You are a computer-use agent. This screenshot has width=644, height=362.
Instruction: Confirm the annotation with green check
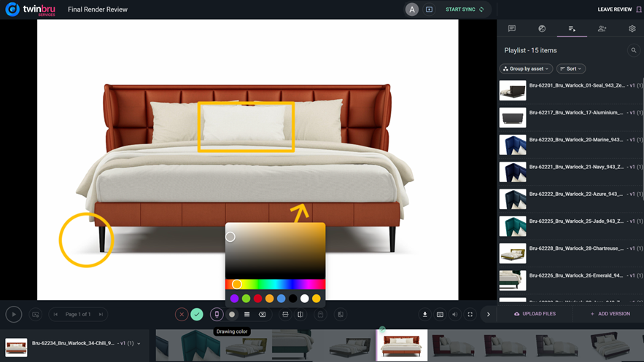click(197, 315)
